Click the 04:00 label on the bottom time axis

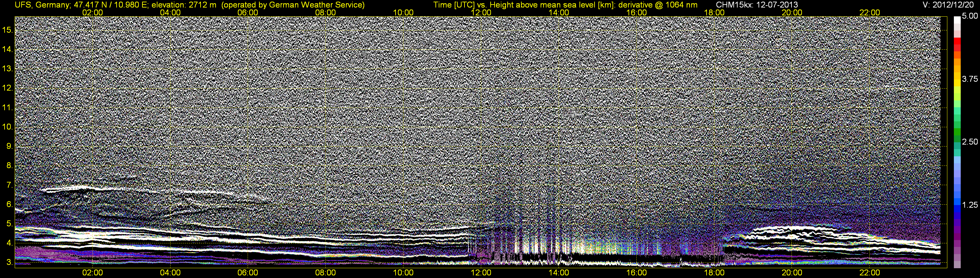coord(170,273)
